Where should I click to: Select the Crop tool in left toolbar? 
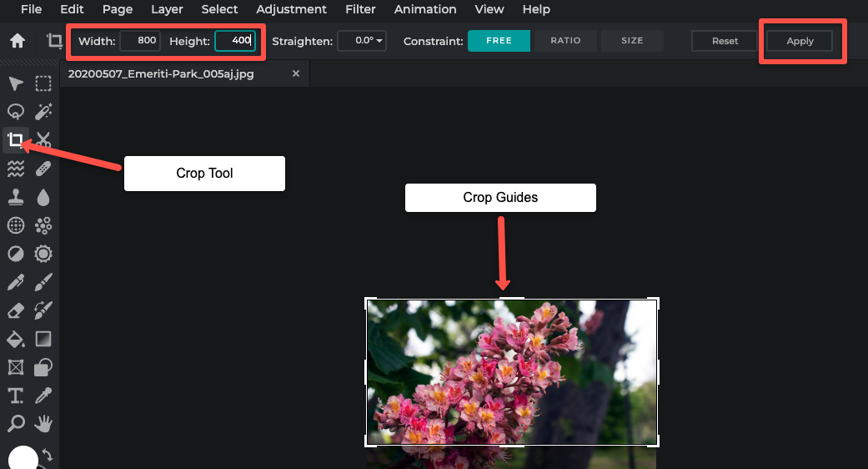tap(15, 139)
